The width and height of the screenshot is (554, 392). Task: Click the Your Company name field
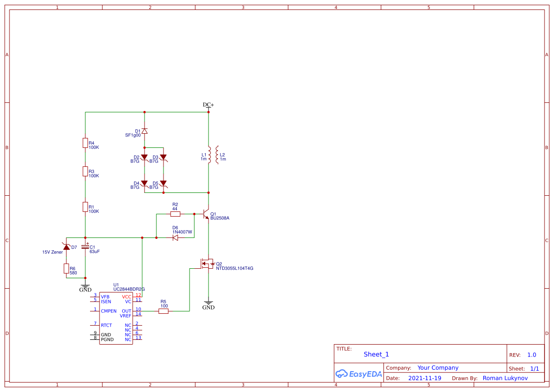click(x=437, y=367)
